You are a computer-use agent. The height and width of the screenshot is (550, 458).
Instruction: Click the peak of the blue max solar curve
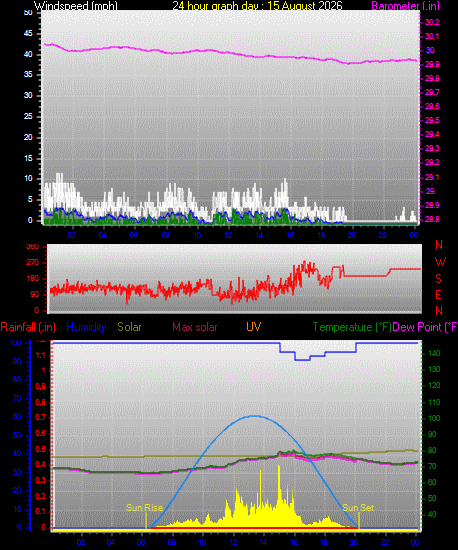pos(254,416)
